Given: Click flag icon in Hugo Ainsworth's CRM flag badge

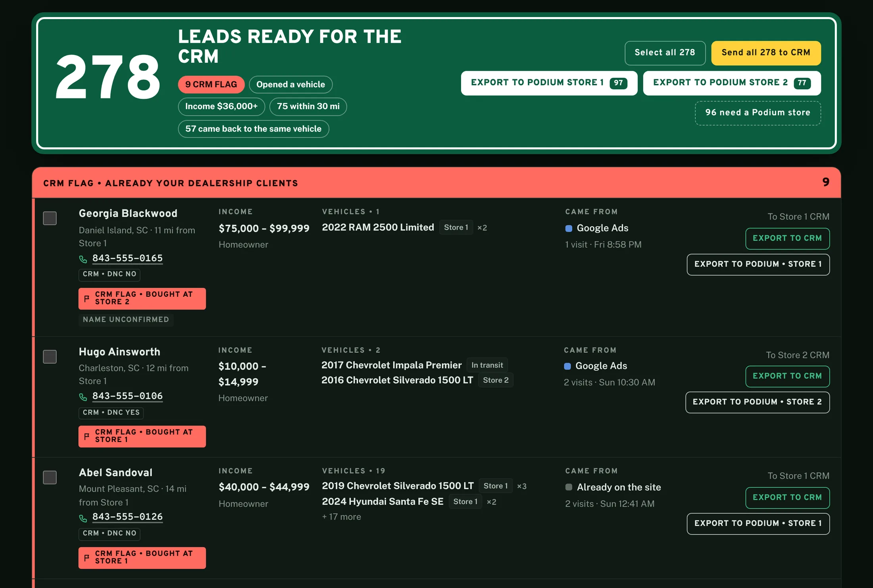Looking at the screenshot, I should tap(87, 436).
